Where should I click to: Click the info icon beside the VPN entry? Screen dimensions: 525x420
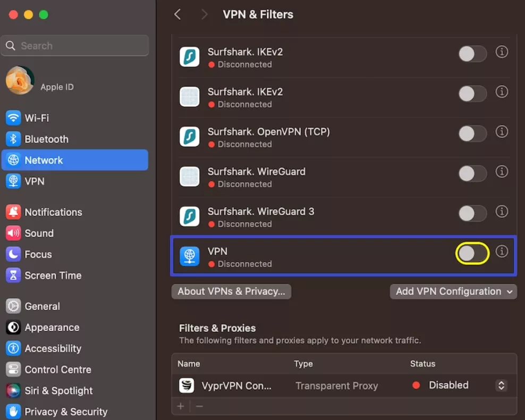coord(502,251)
